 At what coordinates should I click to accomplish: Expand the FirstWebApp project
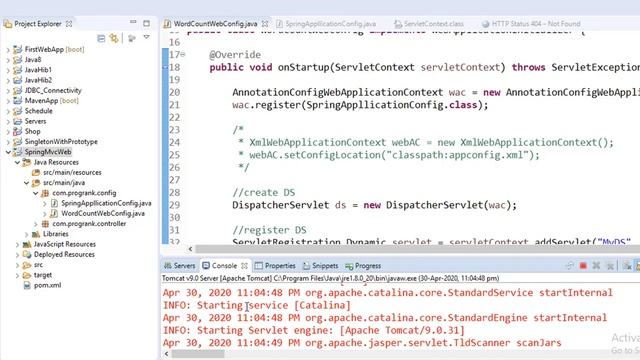[8, 50]
